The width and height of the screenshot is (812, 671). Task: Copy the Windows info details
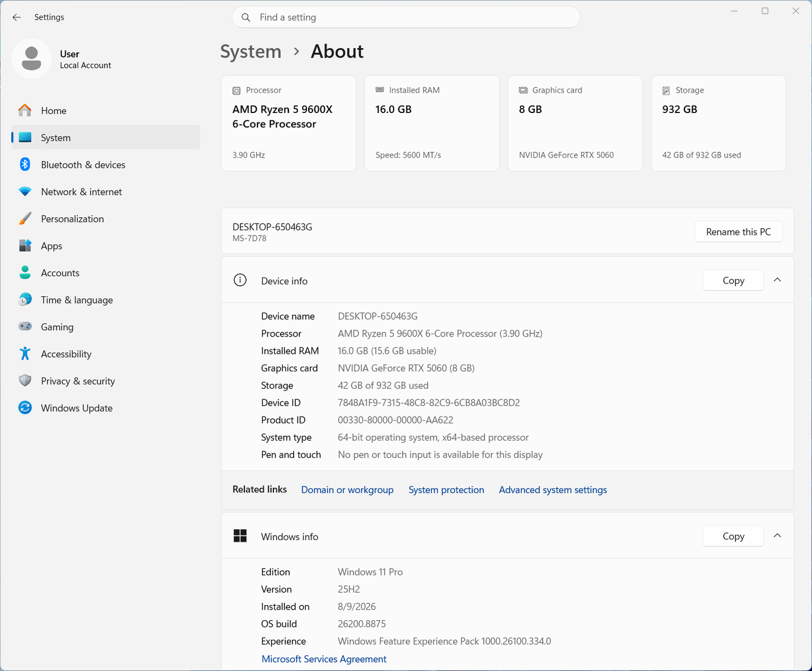click(x=733, y=536)
